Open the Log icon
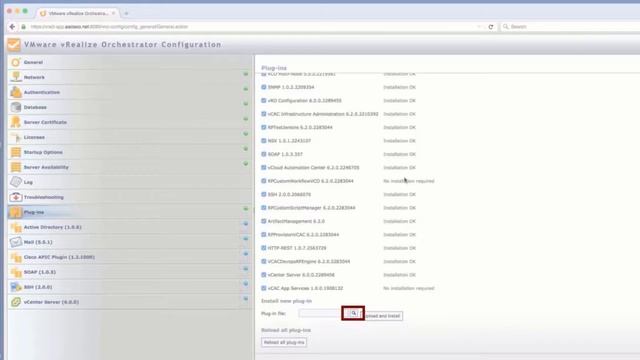The width and height of the screenshot is (640, 360). point(16,182)
